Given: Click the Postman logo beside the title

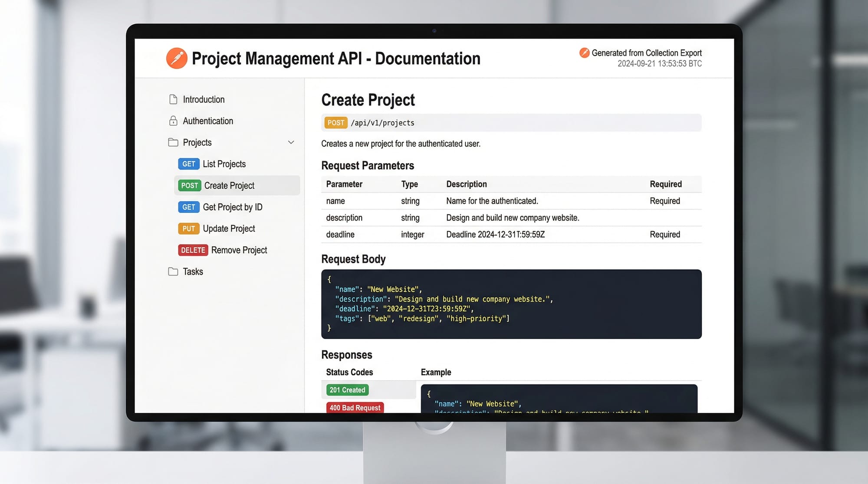Looking at the screenshot, I should (177, 59).
